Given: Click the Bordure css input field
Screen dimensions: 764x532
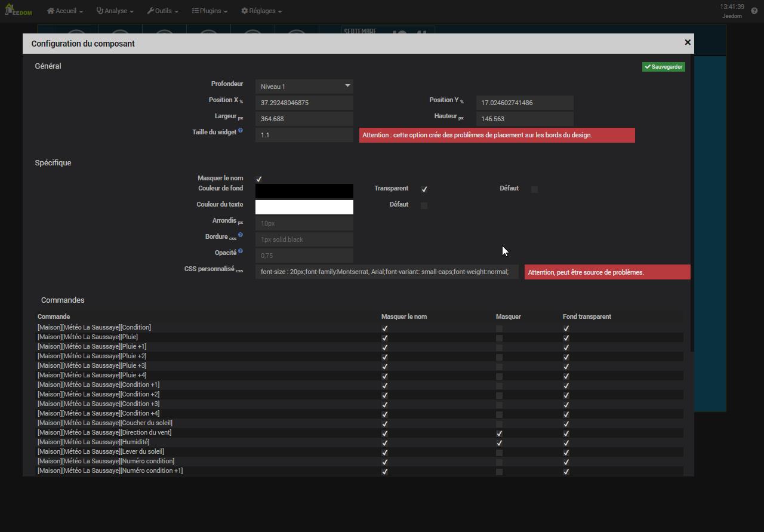Looking at the screenshot, I should [x=304, y=239].
